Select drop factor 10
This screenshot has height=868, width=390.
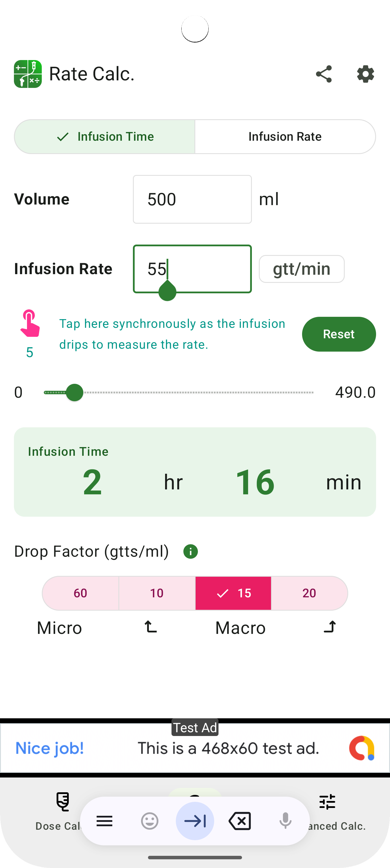click(157, 593)
